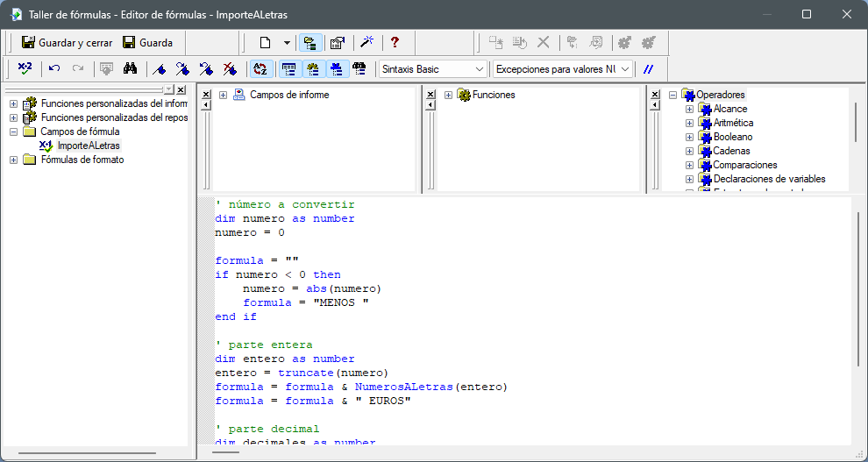
Task: Toggle the A-Z sort tree option
Action: [260, 68]
